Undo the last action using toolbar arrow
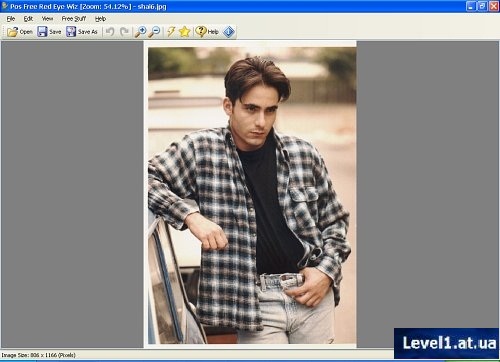Image resolution: width=500 pixels, height=362 pixels. click(110, 32)
